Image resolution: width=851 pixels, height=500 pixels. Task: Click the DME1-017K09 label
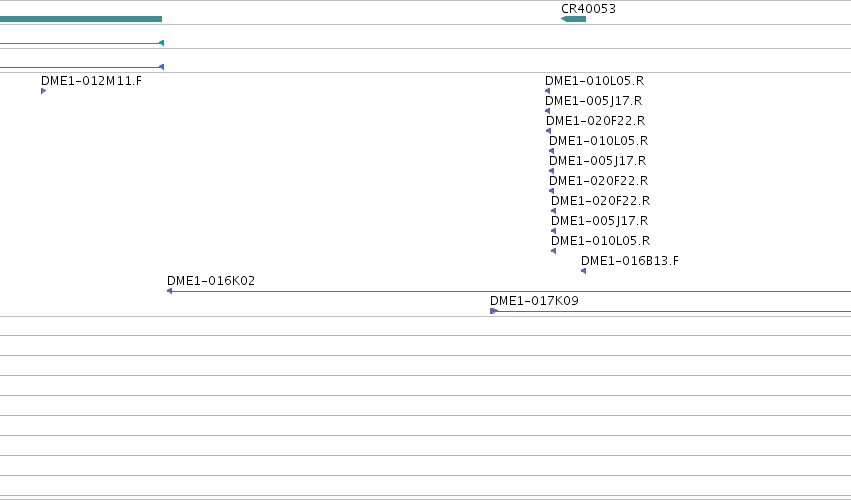pyautogui.click(x=534, y=301)
